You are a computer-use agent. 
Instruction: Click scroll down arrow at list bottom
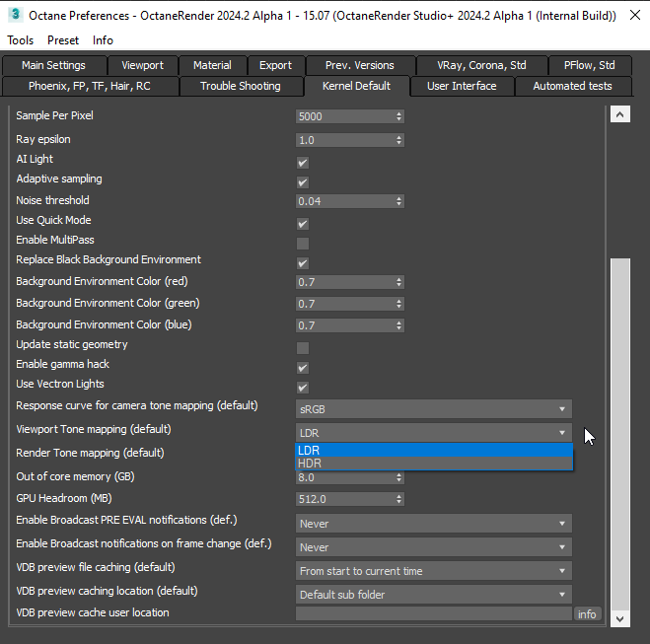(x=619, y=618)
